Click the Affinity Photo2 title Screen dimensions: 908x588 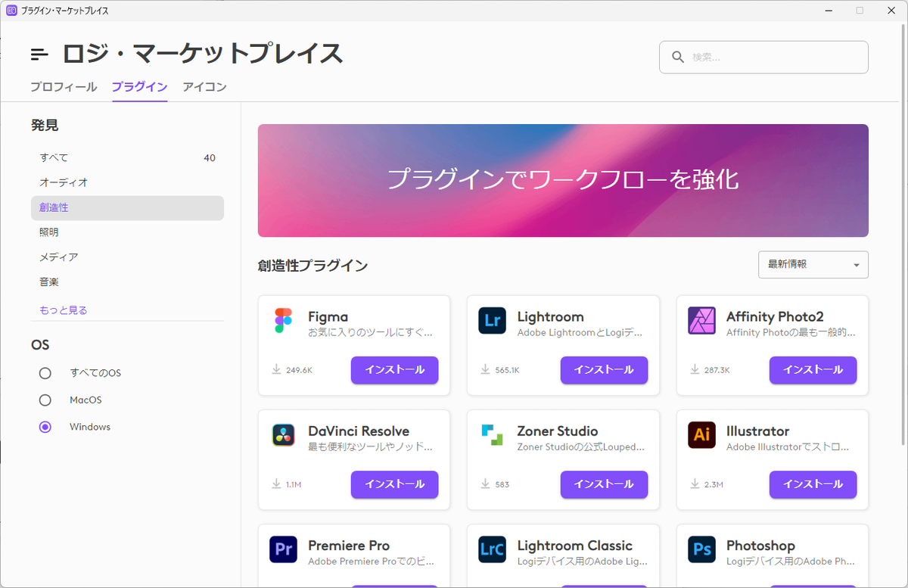pos(775,317)
